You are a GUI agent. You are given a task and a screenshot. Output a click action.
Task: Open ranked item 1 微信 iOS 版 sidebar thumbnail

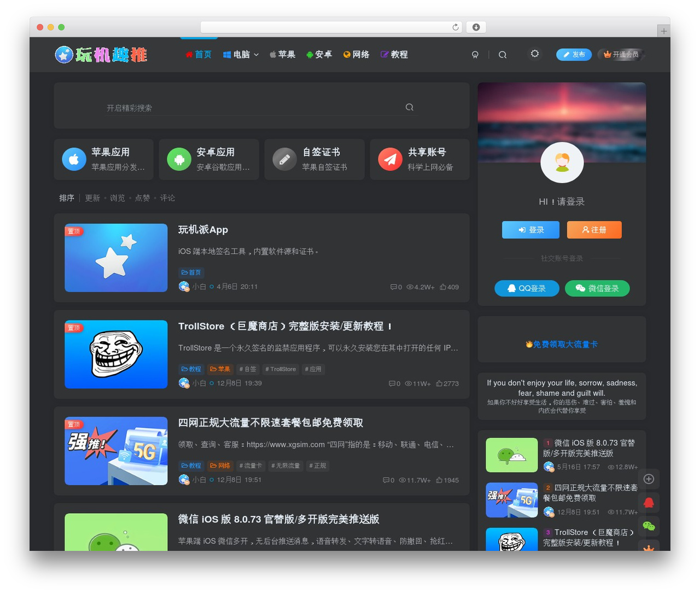pyautogui.click(x=512, y=455)
